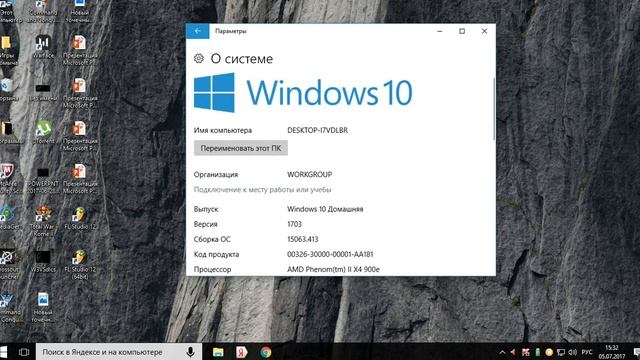Select the FL Studio 12 desktop shortcut
The height and width of the screenshot is (360, 640).
click(x=80, y=218)
